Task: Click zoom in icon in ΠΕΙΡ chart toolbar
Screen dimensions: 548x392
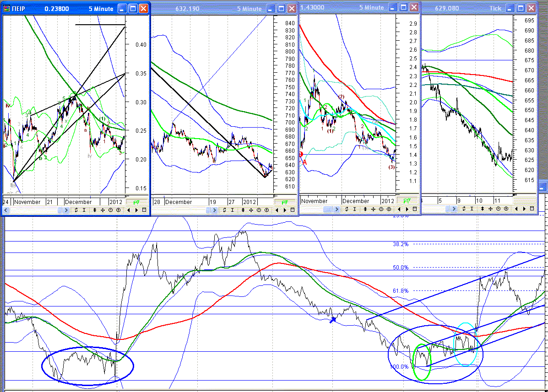Action: tap(119, 210)
